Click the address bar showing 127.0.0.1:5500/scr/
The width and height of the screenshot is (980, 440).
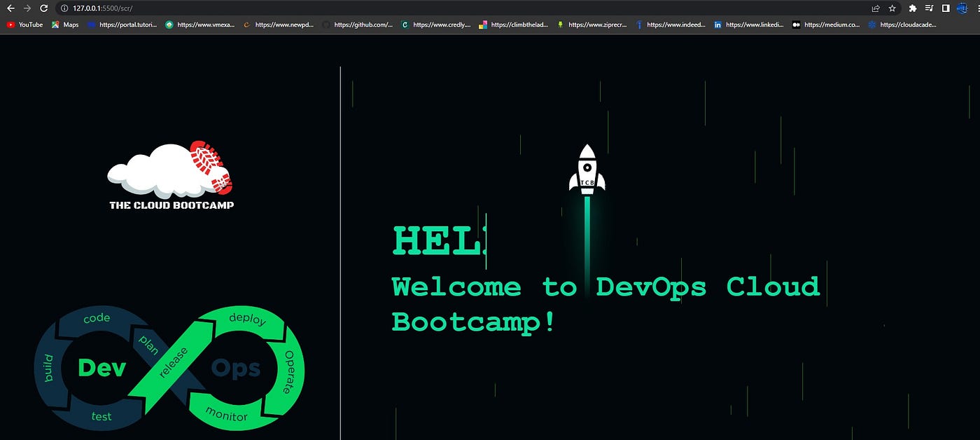click(x=462, y=8)
